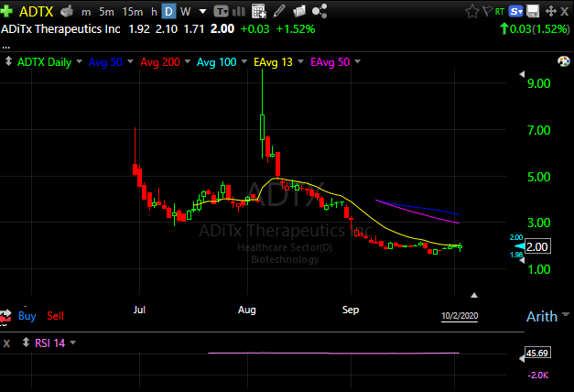The height and width of the screenshot is (392, 574).
Task: Click the Sell button
Action: (56, 315)
